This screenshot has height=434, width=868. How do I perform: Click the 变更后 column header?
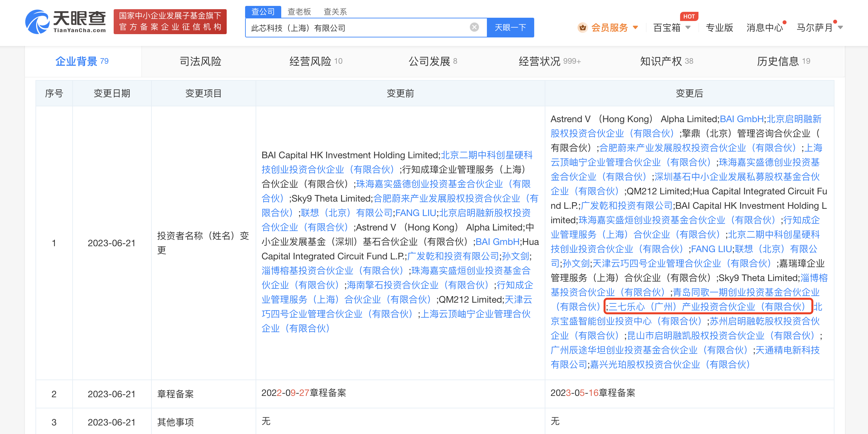(x=689, y=93)
